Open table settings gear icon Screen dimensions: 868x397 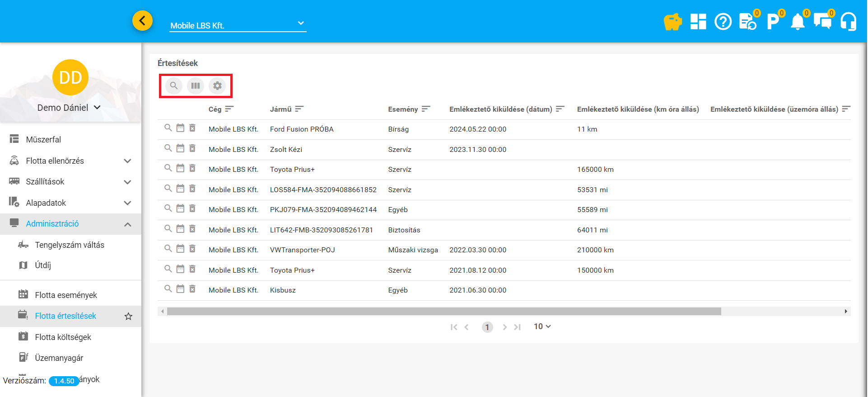pos(217,85)
